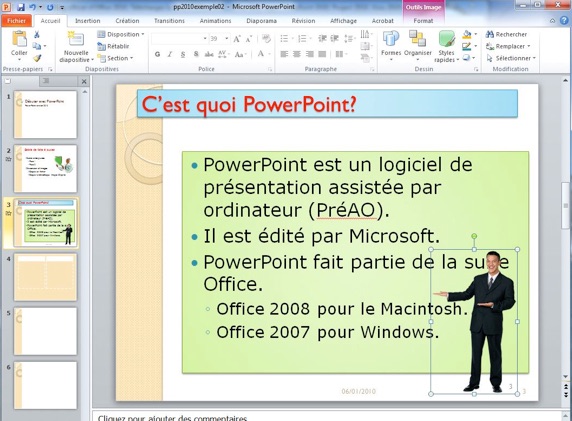
Task: Open the Formes shapes gallery
Action: [391, 45]
